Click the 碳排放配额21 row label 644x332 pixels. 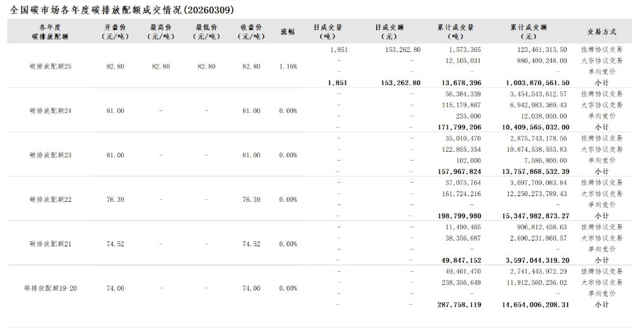click(51, 244)
